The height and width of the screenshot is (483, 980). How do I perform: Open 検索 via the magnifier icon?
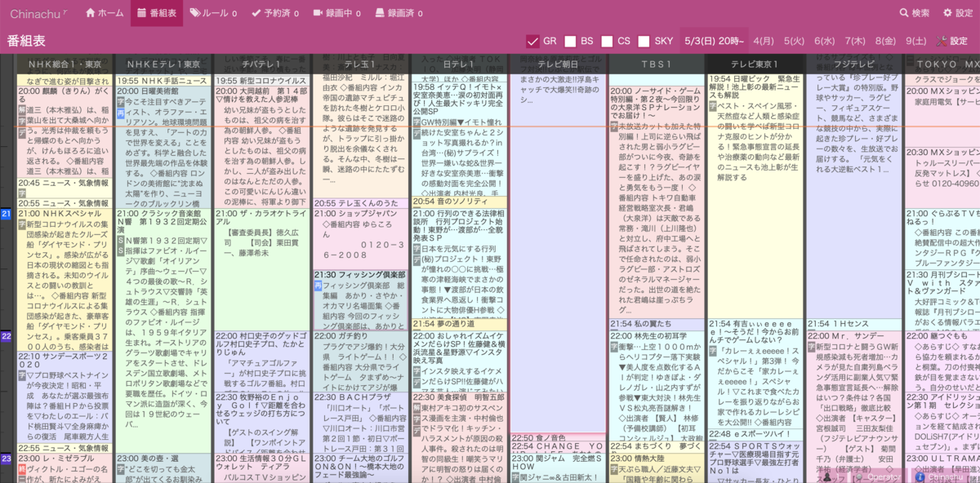coord(904,13)
